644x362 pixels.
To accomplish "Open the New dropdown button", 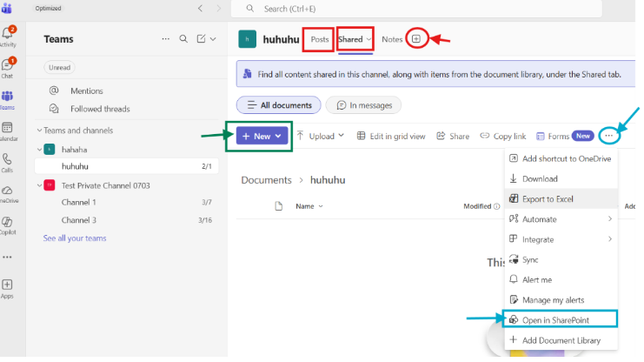I will (x=262, y=136).
